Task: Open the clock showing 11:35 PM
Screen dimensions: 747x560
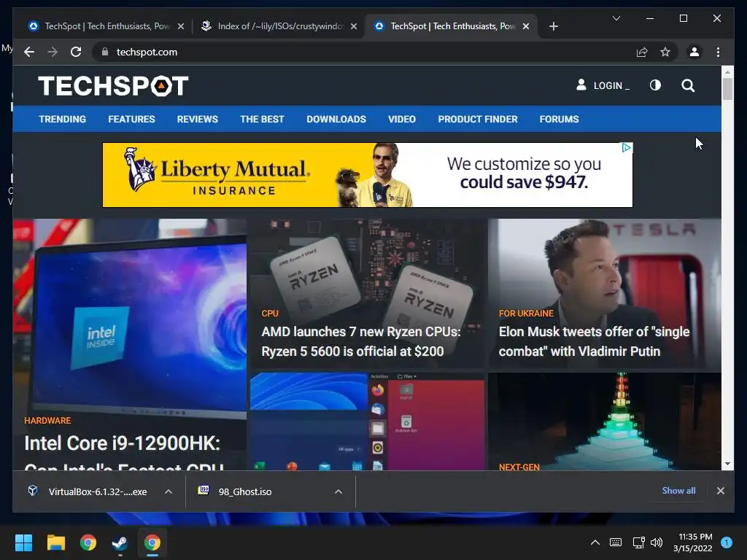Action: 693,542
